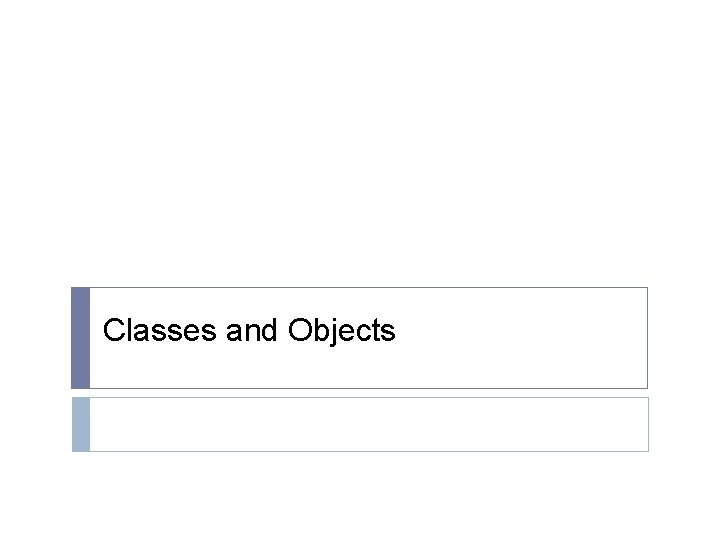
Task: Click the capital "C" starting the title
Action: pos(113,330)
